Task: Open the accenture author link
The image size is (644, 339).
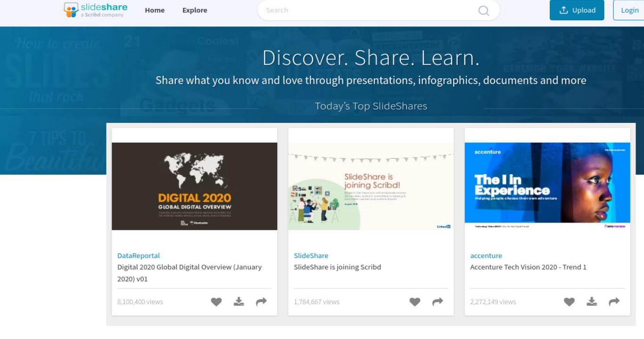Action: click(486, 256)
